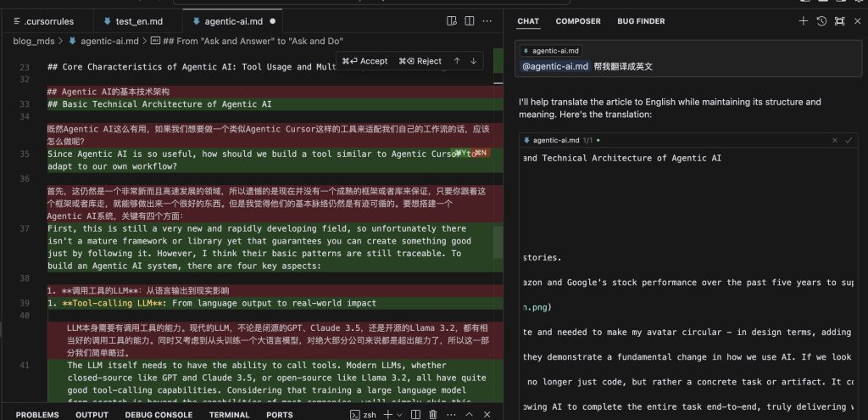The image size is (868, 420).
Task: Reject inline hunk with ⌘N button
Action: [x=480, y=153]
